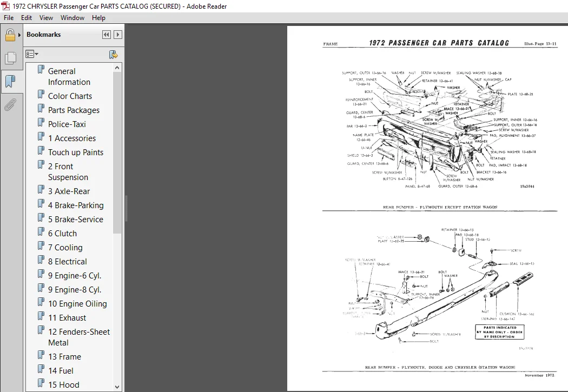Screen dimensions: 568x392
Task: Select the Bookmarks panel icon in sidebar
Action: click(10, 82)
